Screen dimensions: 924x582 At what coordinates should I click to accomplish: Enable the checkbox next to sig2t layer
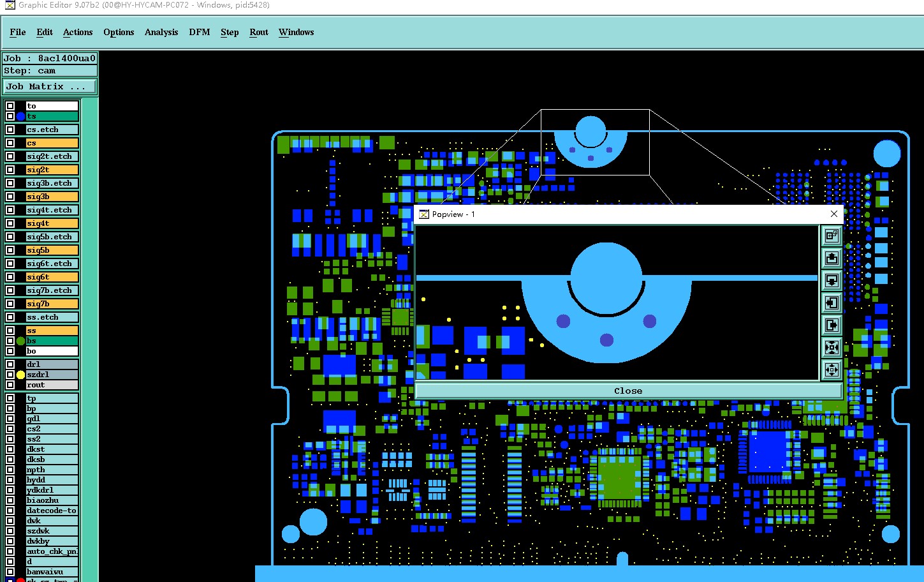point(10,170)
